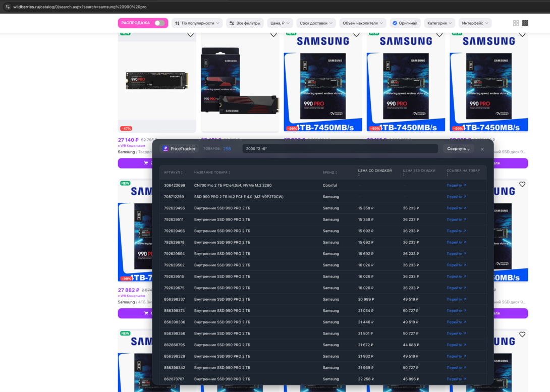
Task: Open Все фильтры filters panel
Action: [x=245, y=23]
